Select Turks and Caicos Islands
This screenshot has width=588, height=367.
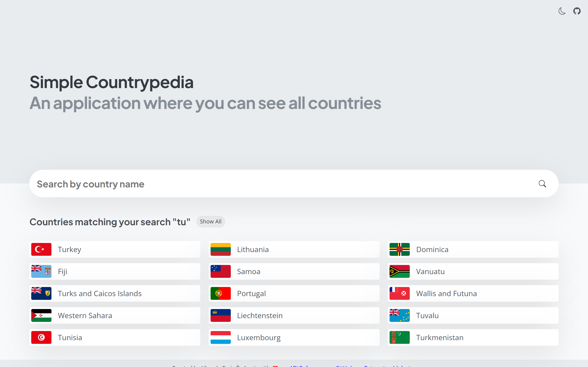(x=115, y=293)
